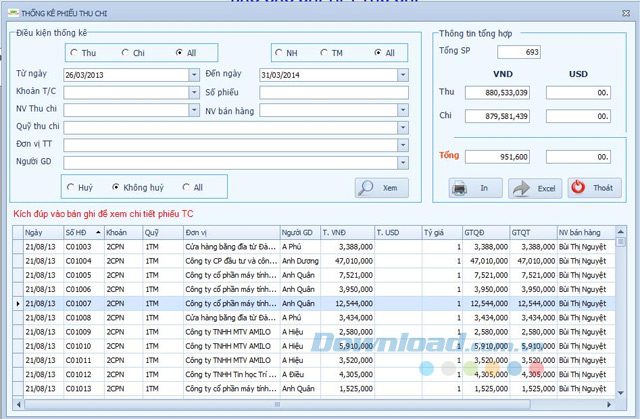Image resolution: width=640 pixels, height=419 pixels.
Task: Select the row with voucher C01003
Action: pos(82,245)
